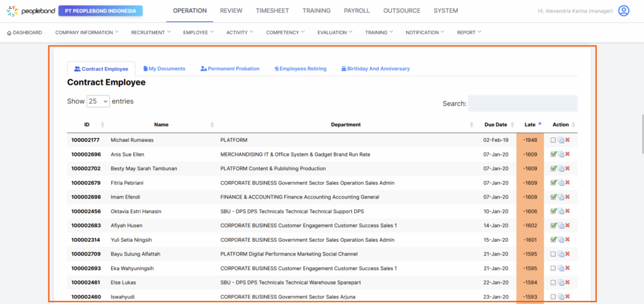Expand the Competency dropdown
This screenshot has height=304, width=644.
tap(286, 33)
